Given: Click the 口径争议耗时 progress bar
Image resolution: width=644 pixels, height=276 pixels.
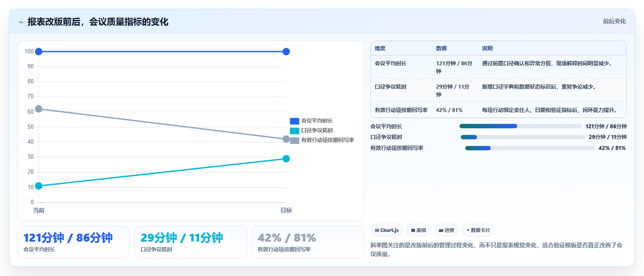Looking at the screenshot, I should [523, 137].
